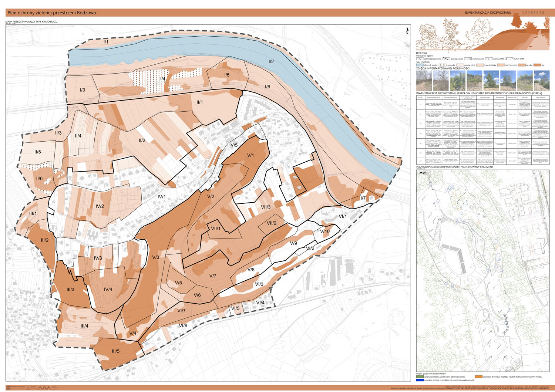Click the 'INWENTARYZACJA DRZEWOSTANU' header title
555x392 pixels.
[x=488, y=13]
